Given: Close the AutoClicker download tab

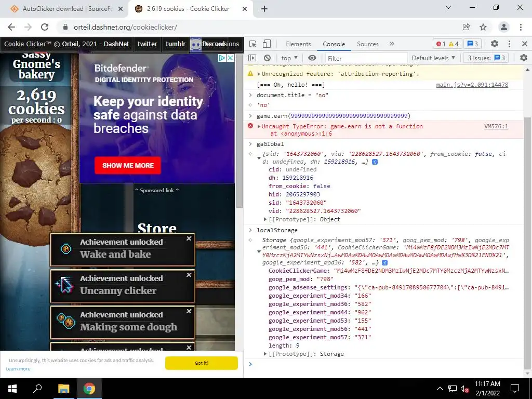Looking at the screenshot, I should tap(121, 9).
